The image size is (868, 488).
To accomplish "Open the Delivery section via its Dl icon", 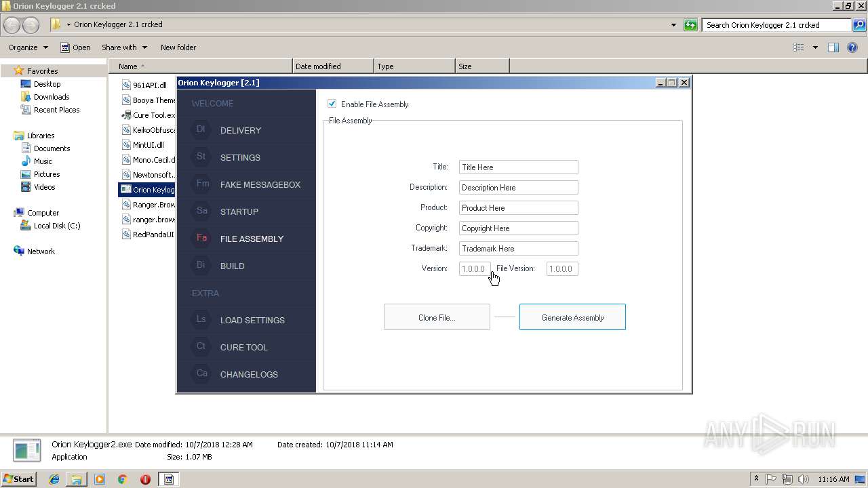I will 201,129.
